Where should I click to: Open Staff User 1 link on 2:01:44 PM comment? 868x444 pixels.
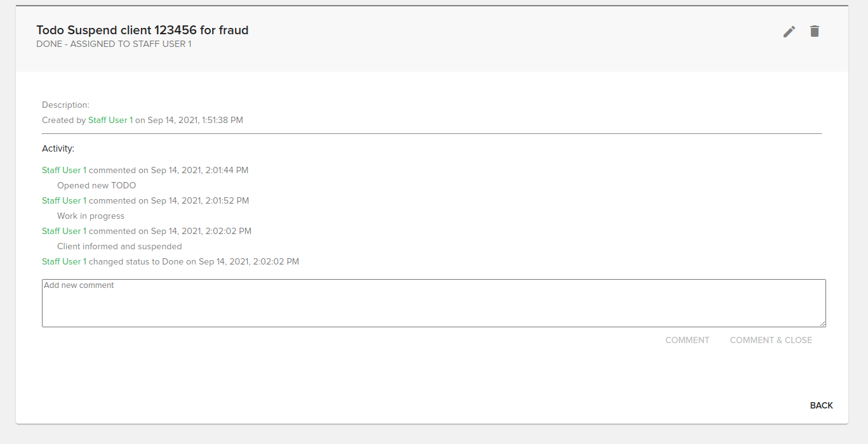64,170
